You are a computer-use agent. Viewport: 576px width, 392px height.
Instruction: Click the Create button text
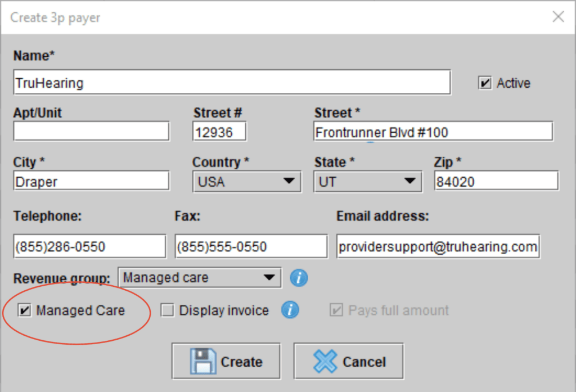[241, 362]
